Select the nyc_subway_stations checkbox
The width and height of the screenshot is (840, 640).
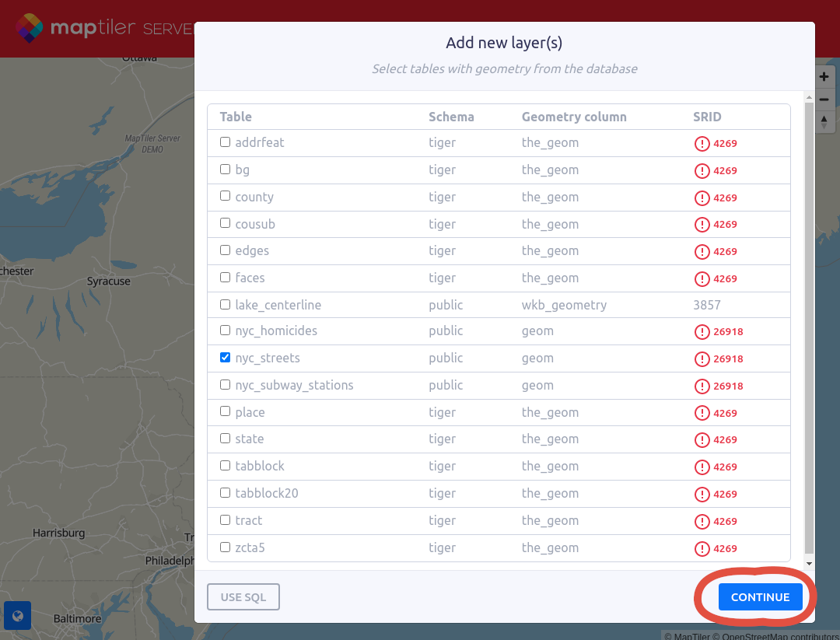[226, 385]
